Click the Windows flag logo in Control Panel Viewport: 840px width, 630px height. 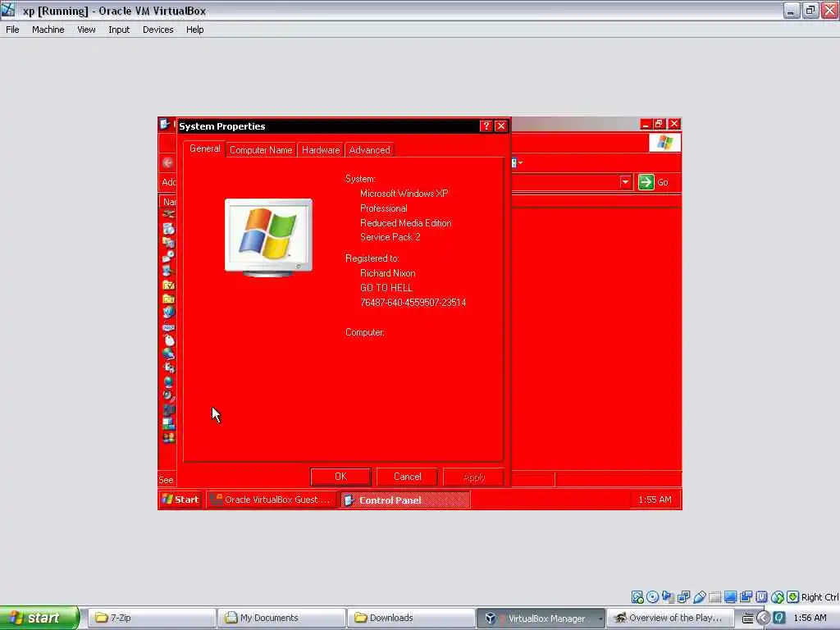point(664,143)
